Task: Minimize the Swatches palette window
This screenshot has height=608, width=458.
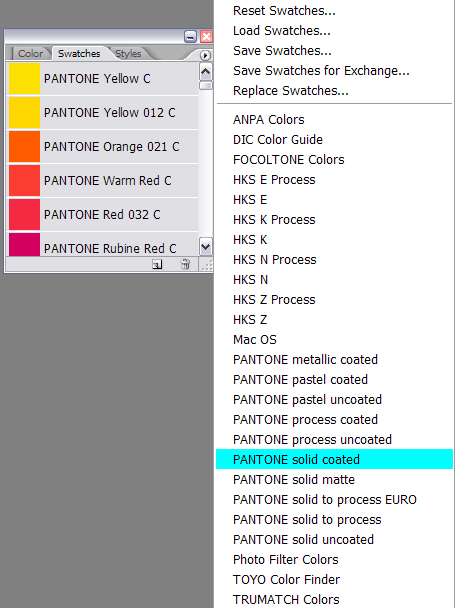Action: (x=190, y=37)
